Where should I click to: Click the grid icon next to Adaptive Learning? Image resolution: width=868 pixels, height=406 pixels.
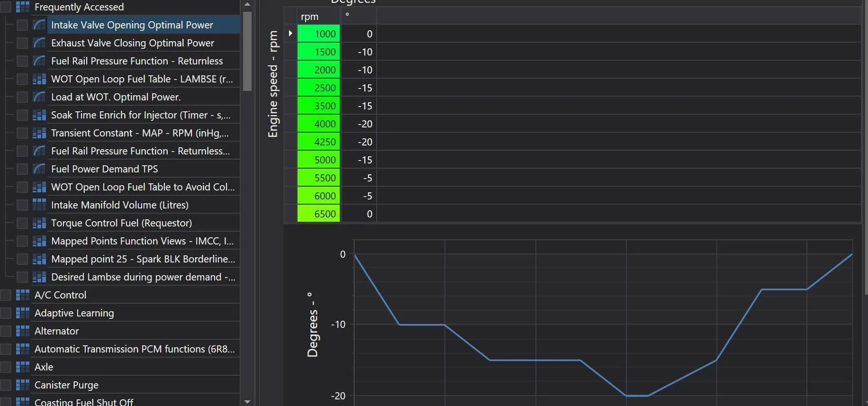pos(23,313)
